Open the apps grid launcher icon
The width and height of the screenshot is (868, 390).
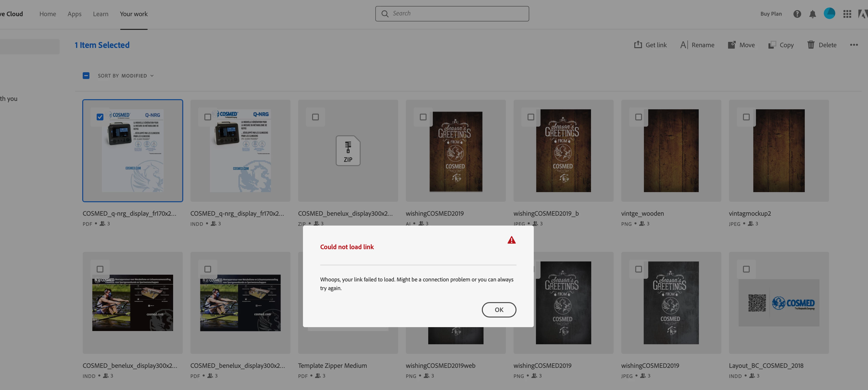(x=847, y=14)
